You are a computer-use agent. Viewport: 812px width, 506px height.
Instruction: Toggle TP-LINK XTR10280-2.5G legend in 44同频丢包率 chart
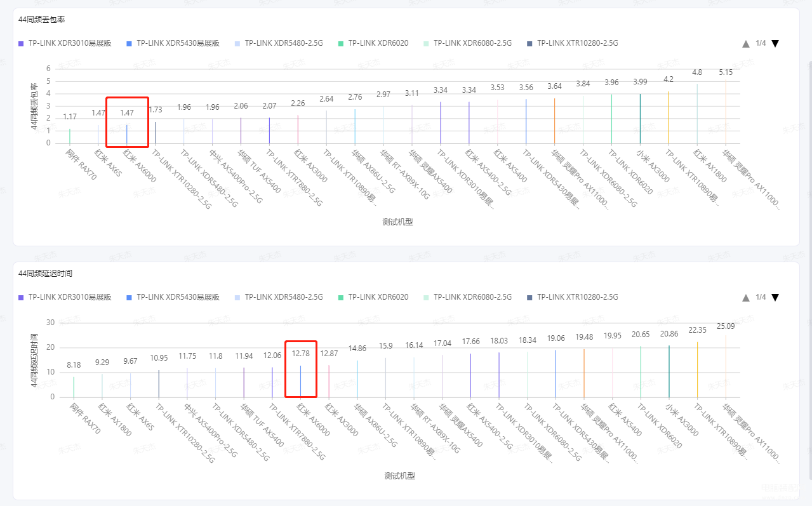click(573, 44)
